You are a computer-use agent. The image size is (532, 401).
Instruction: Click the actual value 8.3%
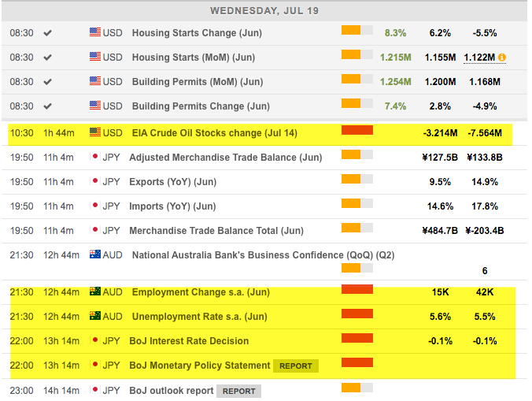pyautogui.click(x=395, y=33)
